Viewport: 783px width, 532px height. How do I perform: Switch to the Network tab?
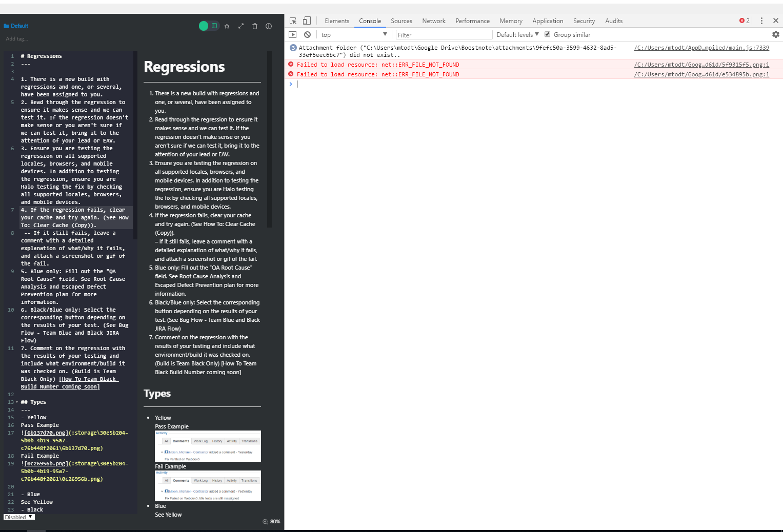pyautogui.click(x=433, y=21)
